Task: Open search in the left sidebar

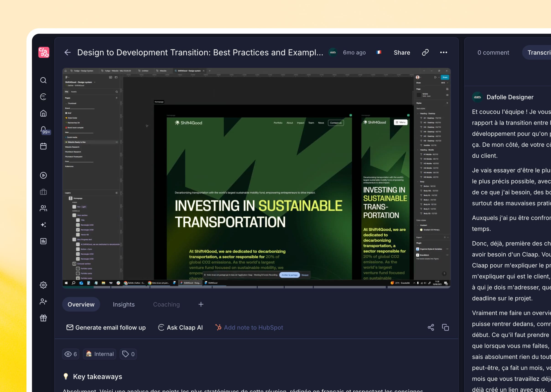Action: click(x=43, y=80)
